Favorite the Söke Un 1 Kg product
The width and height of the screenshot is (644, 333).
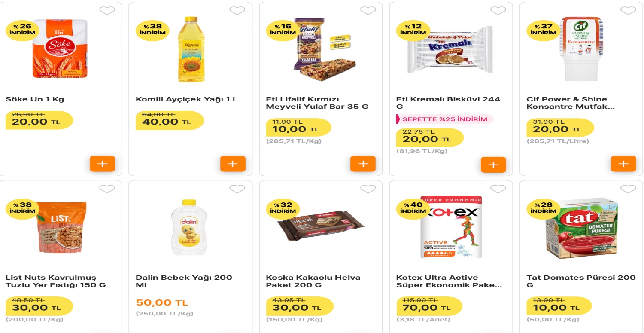(x=107, y=10)
